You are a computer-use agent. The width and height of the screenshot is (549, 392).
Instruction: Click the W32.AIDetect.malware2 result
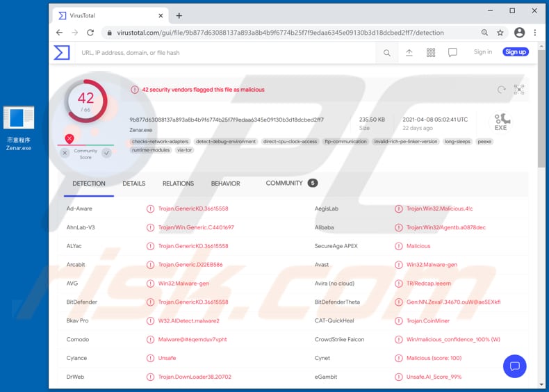point(188,321)
